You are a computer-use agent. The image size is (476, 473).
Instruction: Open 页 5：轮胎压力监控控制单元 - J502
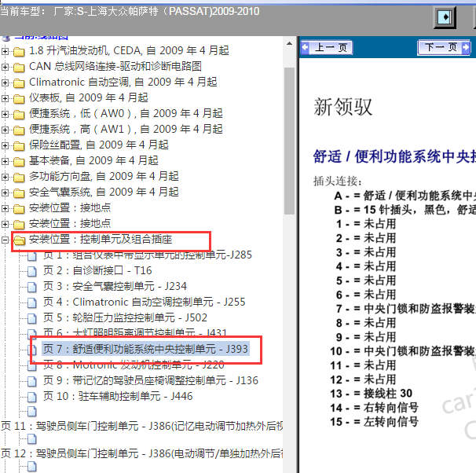tap(125, 318)
